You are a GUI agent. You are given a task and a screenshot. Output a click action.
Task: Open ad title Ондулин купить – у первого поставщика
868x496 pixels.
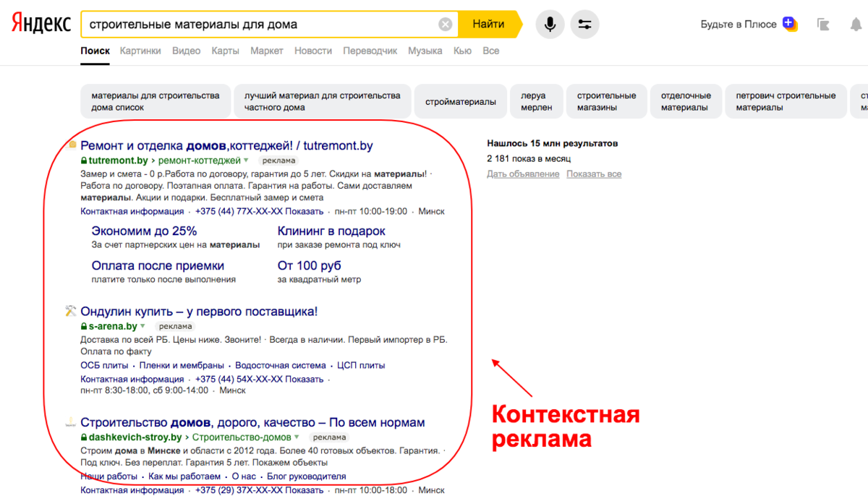click(x=199, y=312)
